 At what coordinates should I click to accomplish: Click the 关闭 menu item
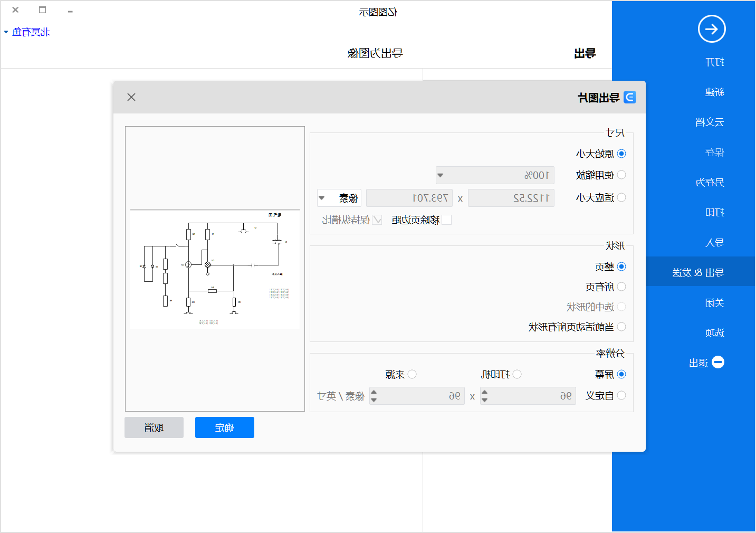click(x=715, y=303)
